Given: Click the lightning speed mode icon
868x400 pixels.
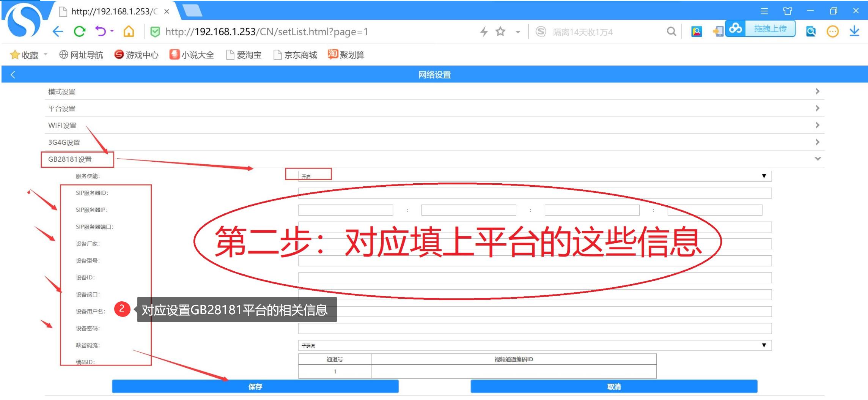Looking at the screenshot, I should pyautogui.click(x=484, y=31).
